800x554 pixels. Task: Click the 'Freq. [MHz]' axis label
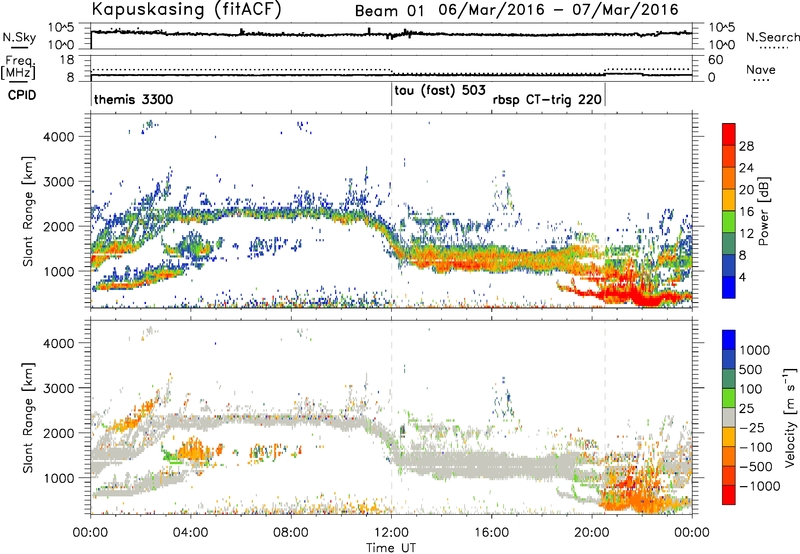click(x=19, y=68)
